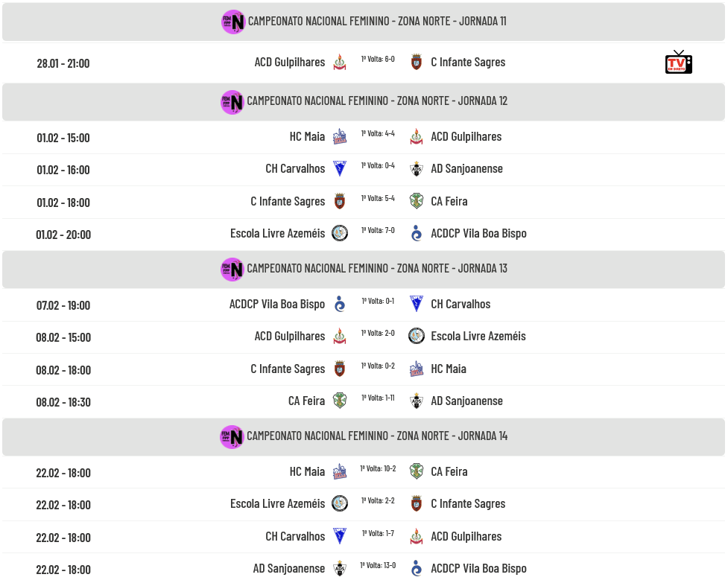Open the AD Sanjoanense team name on 22.02
Viewport: 728px width, 586px height.
[x=289, y=569]
